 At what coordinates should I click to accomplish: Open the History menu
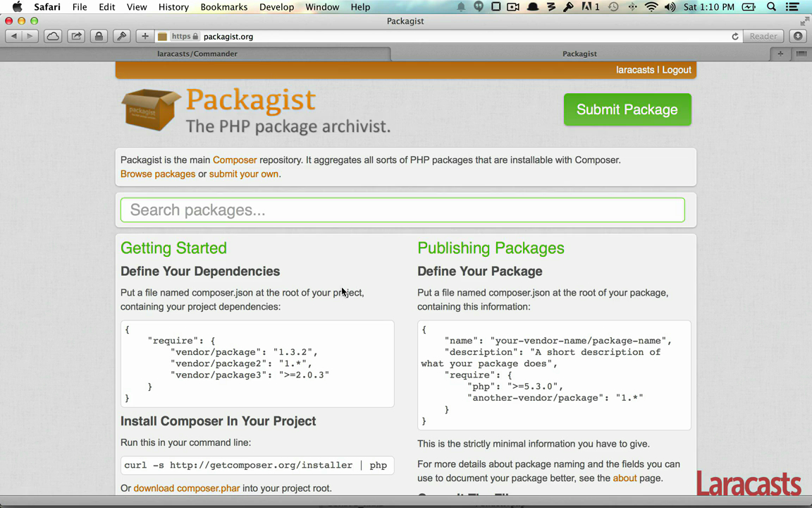(173, 7)
